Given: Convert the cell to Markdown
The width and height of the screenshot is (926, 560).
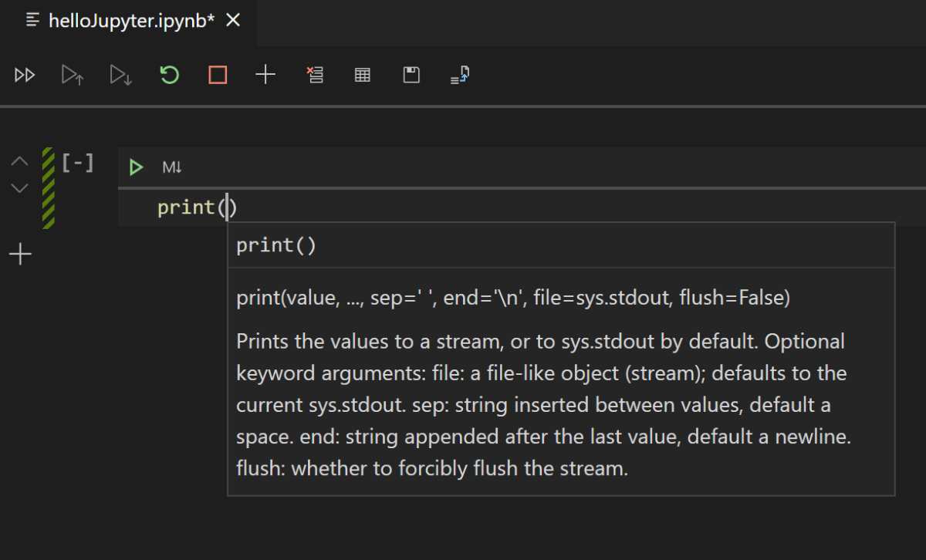Looking at the screenshot, I should pos(171,167).
